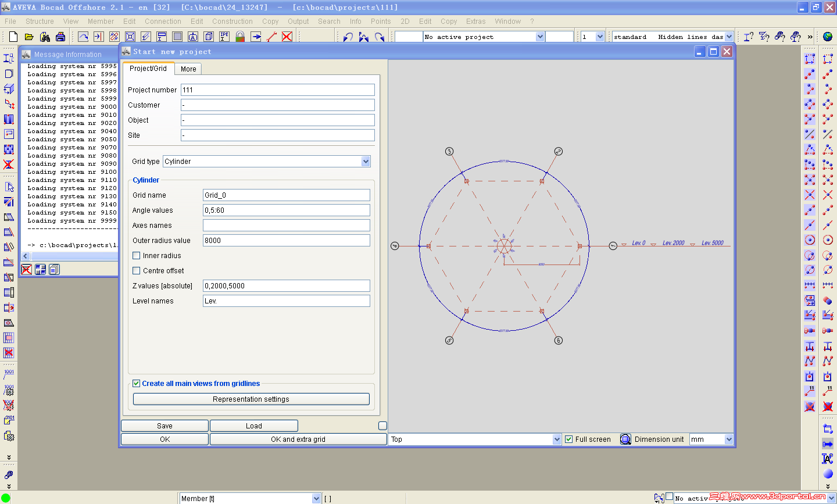
Task: Click the 3D box icon in left toolbar
Action: [9, 89]
